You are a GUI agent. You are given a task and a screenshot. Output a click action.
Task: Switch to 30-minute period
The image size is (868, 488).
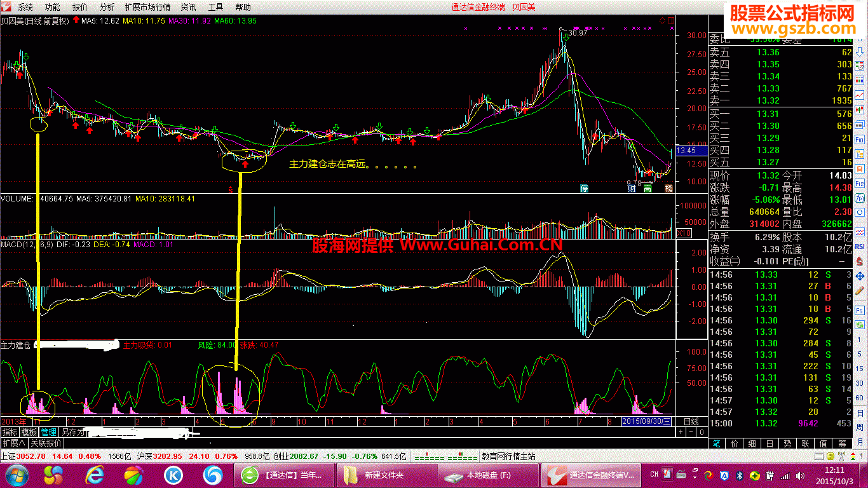click(859, 383)
